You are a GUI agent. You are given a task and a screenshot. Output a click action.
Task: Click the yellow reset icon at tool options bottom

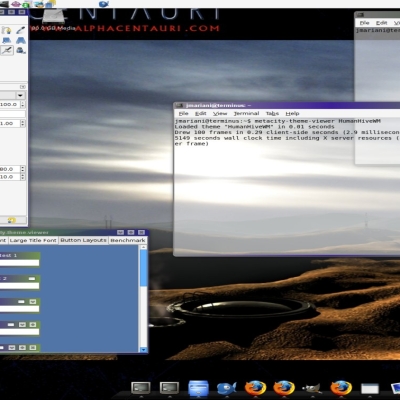(x=12, y=220)
